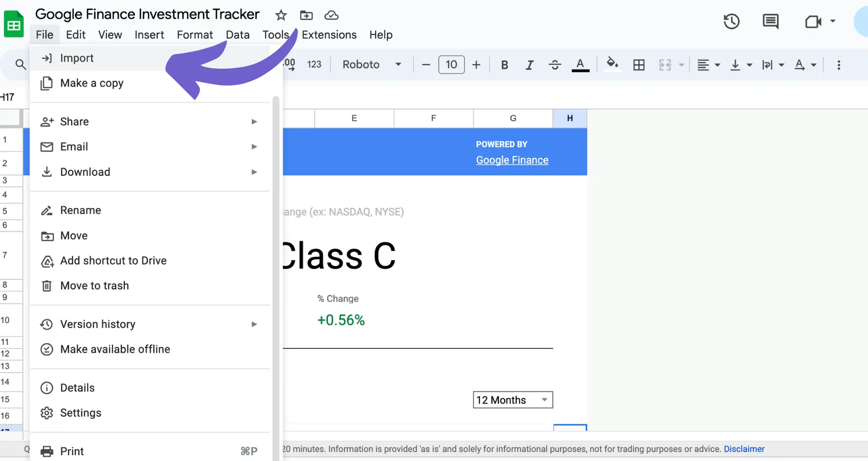Check the cloud save status icon
The image size is (868, 461).
331,15
